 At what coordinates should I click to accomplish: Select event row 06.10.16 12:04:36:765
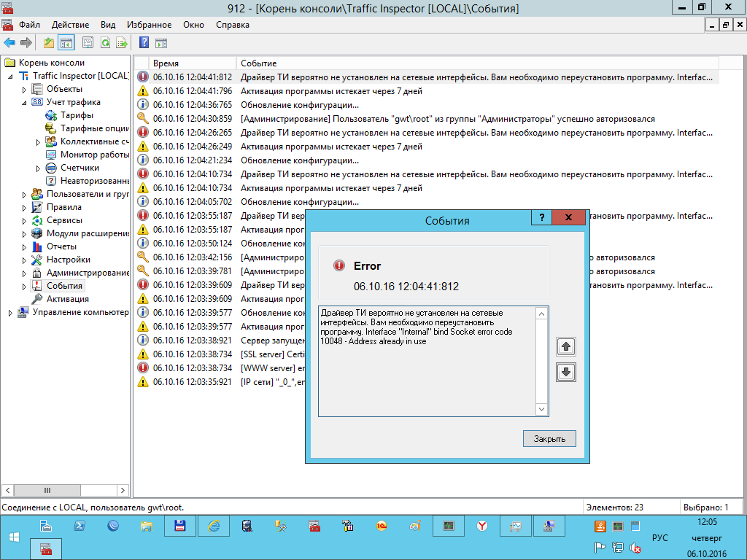pyautogui.click(x=427, y=105)
